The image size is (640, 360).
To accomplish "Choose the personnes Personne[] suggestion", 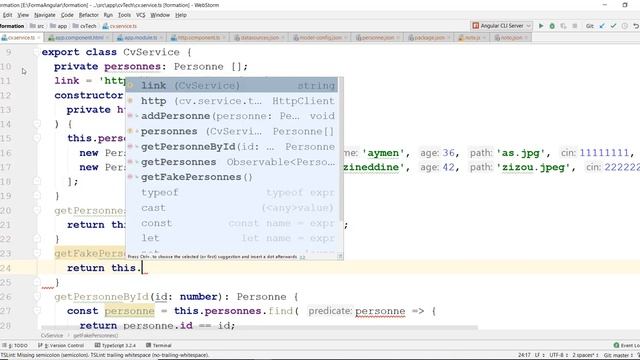I will tap(232, 131).
